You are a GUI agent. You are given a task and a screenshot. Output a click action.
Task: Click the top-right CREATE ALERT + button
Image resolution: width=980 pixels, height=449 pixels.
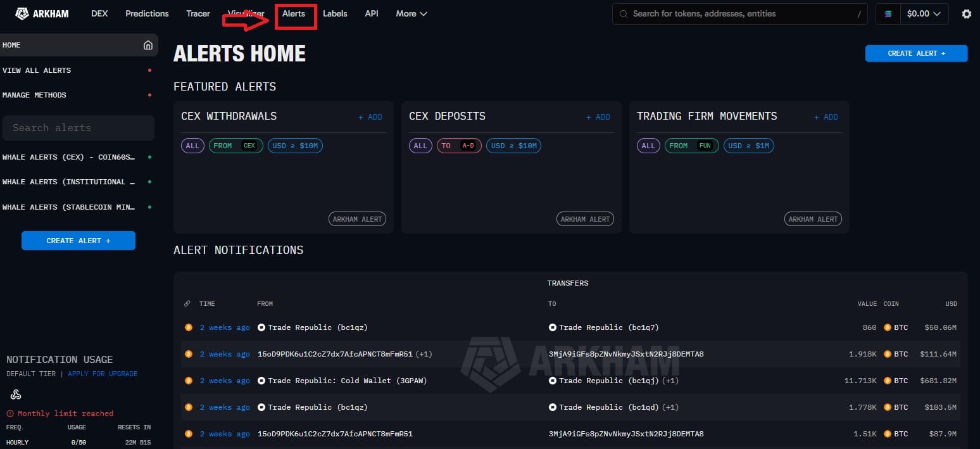click(x=916, y=53)
